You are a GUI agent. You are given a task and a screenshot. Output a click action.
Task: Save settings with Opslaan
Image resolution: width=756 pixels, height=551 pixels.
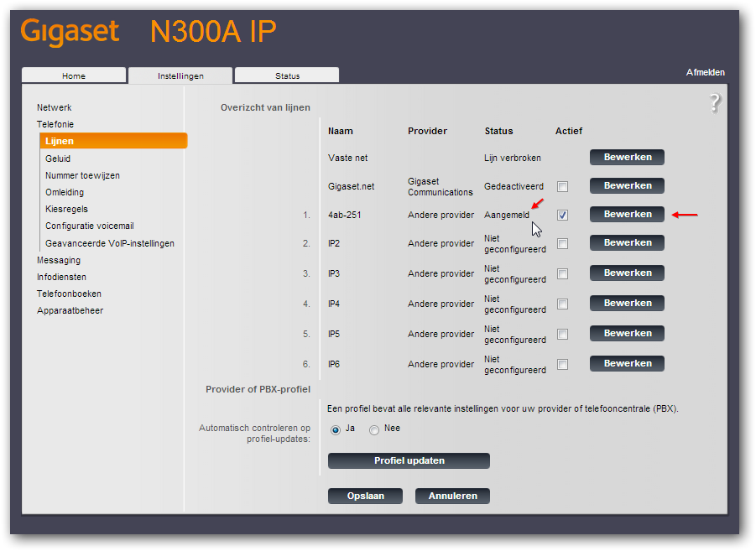pos(366,496)
